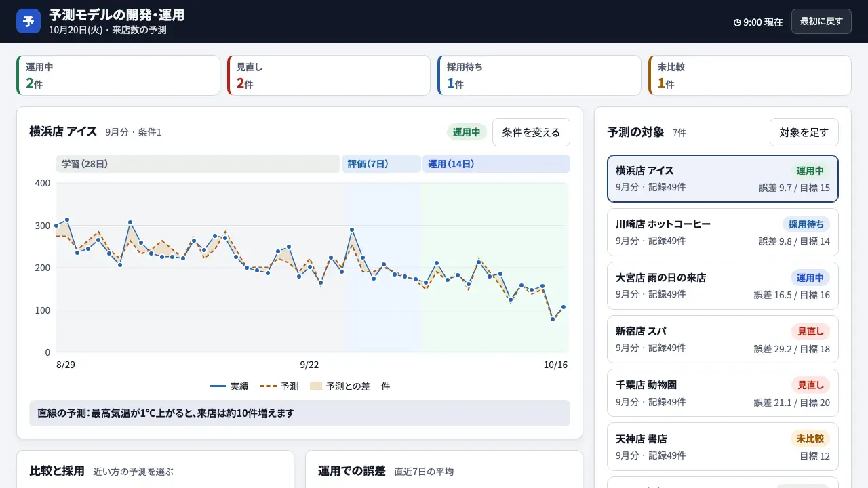868x488 pixels.
Task: Click the text 誤差 16.5 / 目標 16
Action: (792, 295)
